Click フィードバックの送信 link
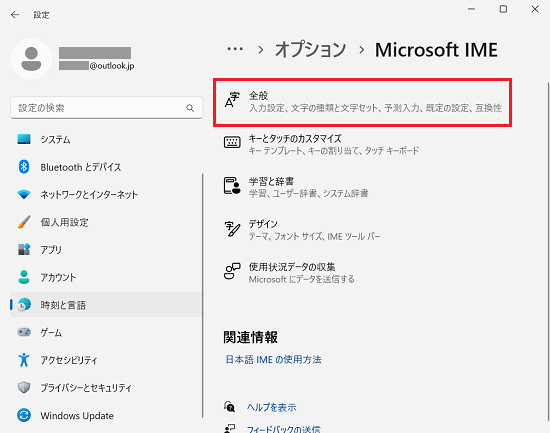The height and width of the screenshot is (433, 550). point(283,429)
